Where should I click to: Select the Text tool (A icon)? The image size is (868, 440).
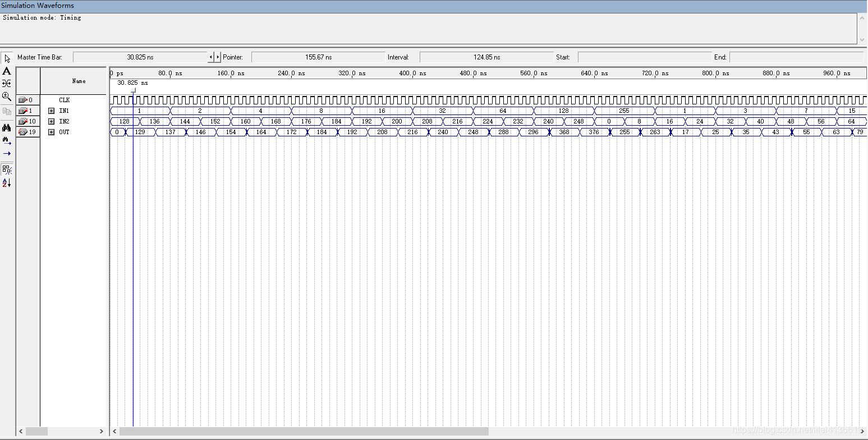pyautogui.click(x=7, y=71)
